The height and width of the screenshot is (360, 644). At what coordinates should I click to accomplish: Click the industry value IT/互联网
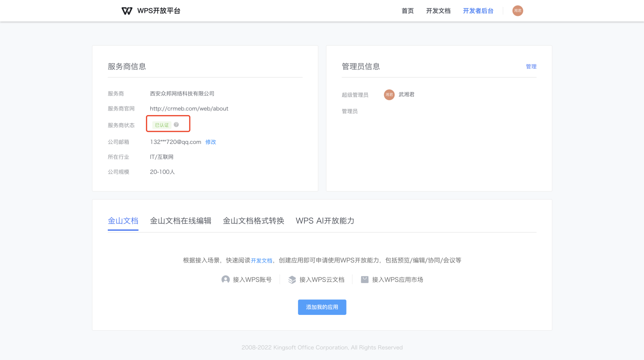[x=162, y=157]
